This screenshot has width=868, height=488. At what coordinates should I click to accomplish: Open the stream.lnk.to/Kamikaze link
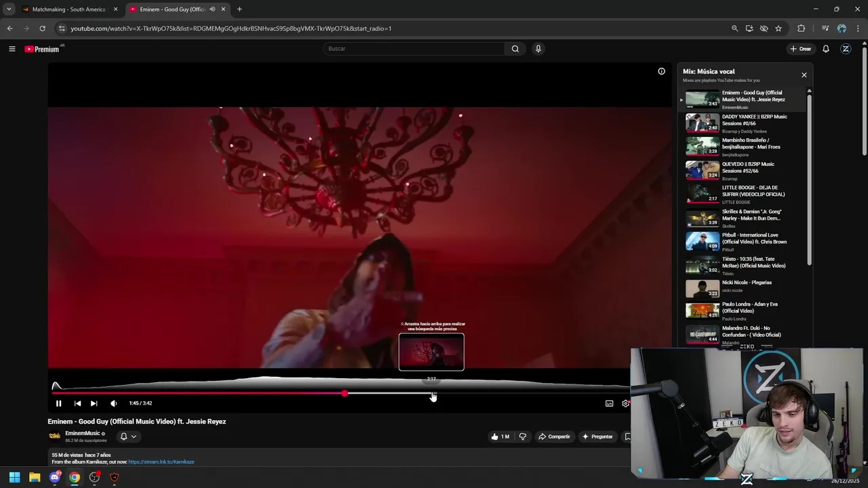click(x=161, y=462)
